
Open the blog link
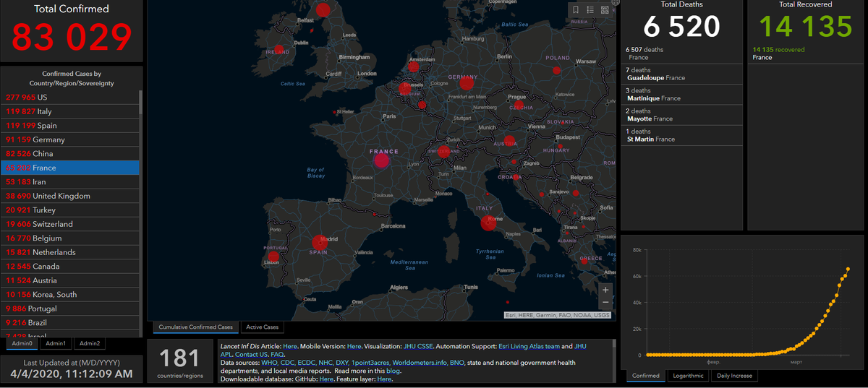(x=393, y=371)
